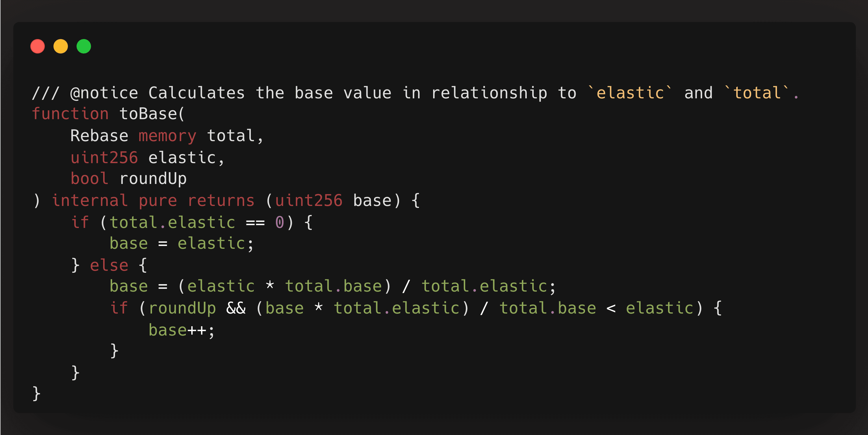Image resolution: width=868 pixels, height=435 pixels.
Task: Click the red close window dot
Action: point(37,46)
